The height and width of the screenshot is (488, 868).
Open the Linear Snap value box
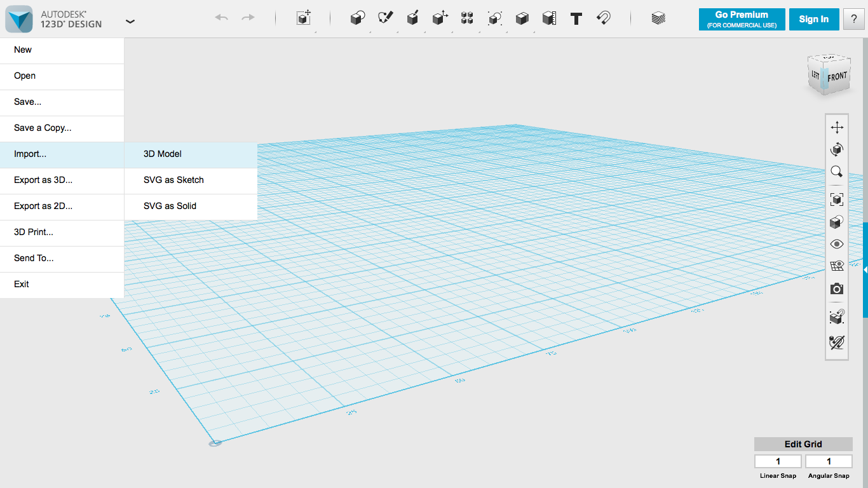778,461
